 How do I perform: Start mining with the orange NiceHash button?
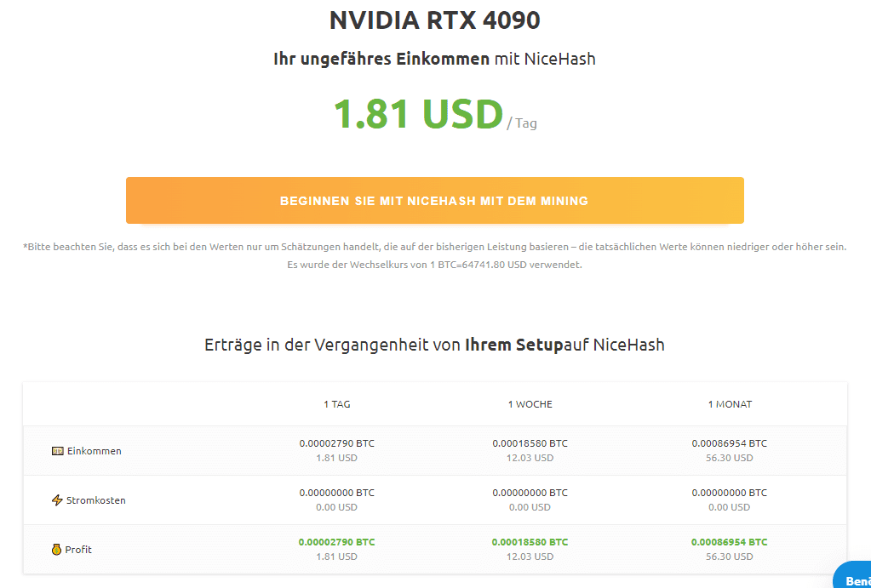click(x=434, y=201)
